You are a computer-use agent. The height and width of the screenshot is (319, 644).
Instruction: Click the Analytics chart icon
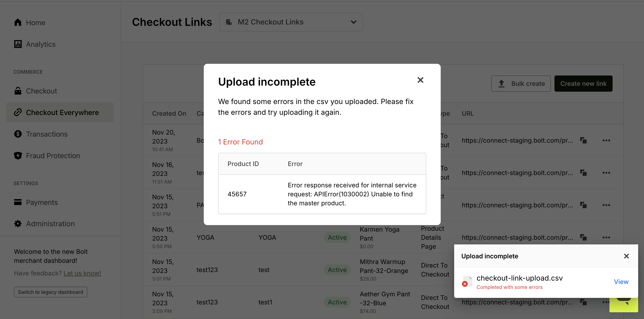point(18,44)
